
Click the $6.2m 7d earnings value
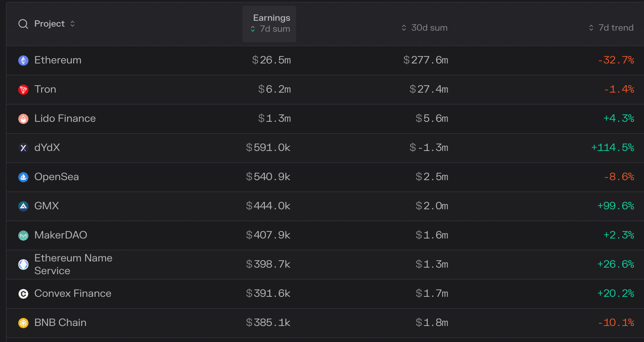275,89
